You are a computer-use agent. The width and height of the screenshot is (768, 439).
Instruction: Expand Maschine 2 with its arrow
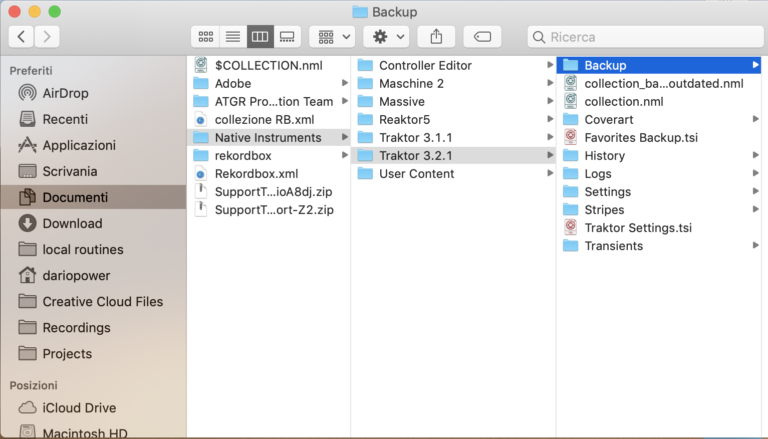tap(550, 83)
